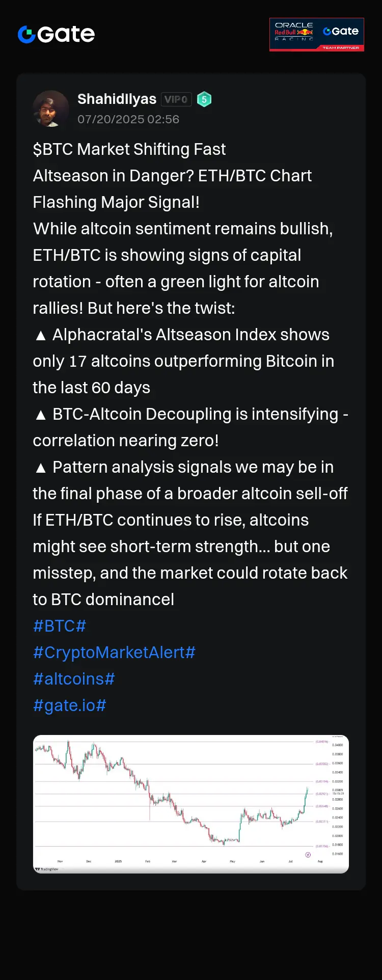This screenshot has height=980, width=382.
Task: Click the $BTC ticker in the post headline
Action: coord(52,149)
